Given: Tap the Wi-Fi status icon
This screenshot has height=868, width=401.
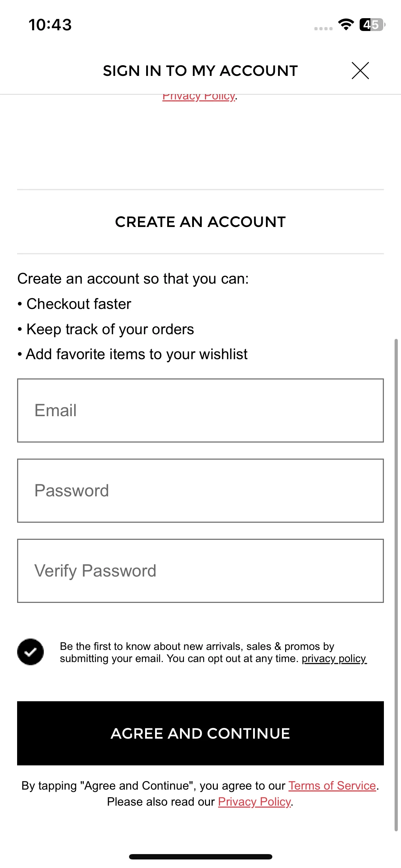Looking at the screenshot, I should [346, 25].
